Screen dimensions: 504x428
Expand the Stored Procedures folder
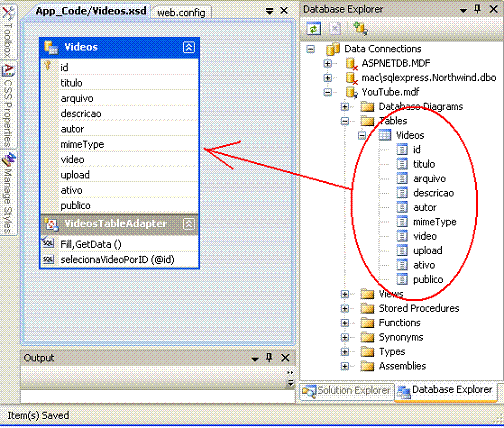(x=345, y=309)
